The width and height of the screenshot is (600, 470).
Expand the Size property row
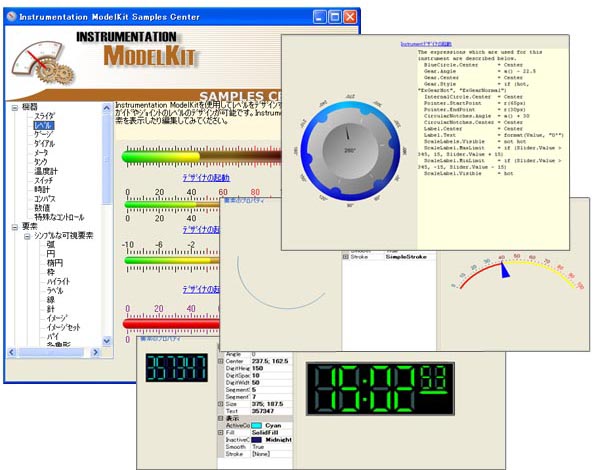220,404
